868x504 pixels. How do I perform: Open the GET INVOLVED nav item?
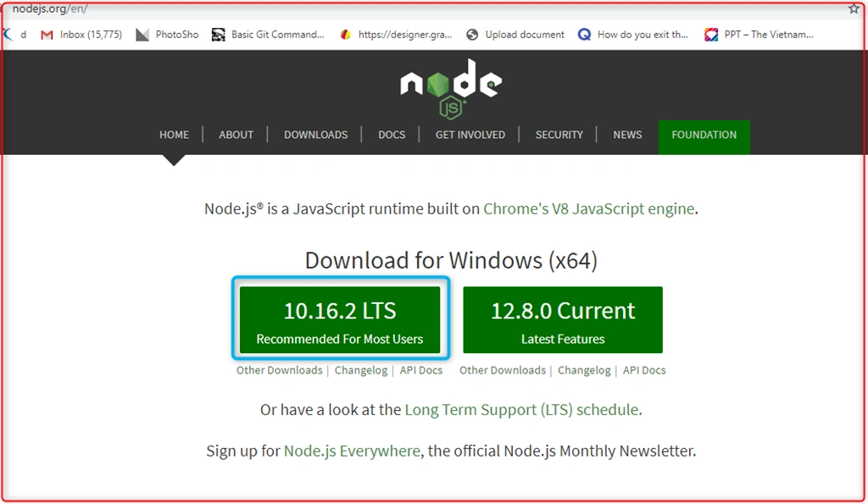tap(470, 135)
